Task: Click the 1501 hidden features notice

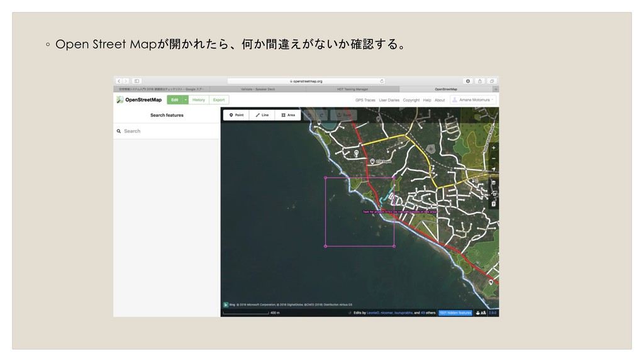Action: (455, 312)
